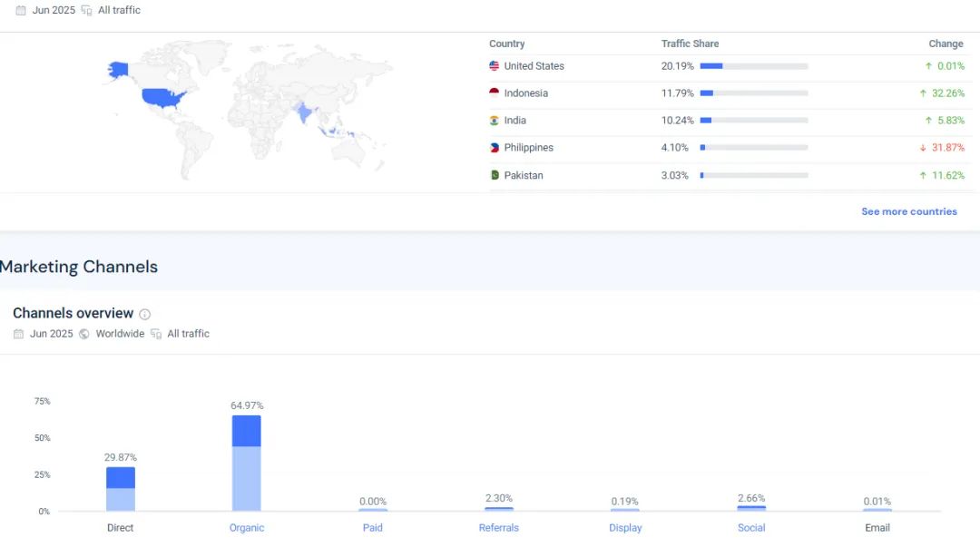Click the devices icon in Channels overview
The height and width of the screenshot is (556, 980).
click(x=156, y=334)
